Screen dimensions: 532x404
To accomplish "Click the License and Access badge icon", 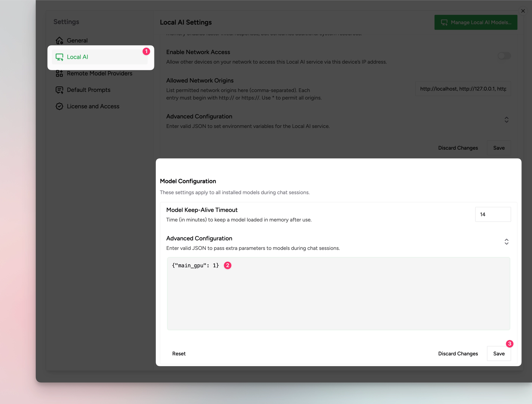I will tap(59, 106).
